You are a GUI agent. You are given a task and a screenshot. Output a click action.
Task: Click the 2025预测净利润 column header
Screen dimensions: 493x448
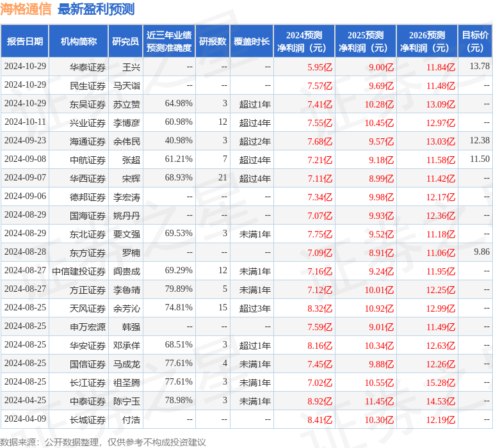(x=366, y=41)
